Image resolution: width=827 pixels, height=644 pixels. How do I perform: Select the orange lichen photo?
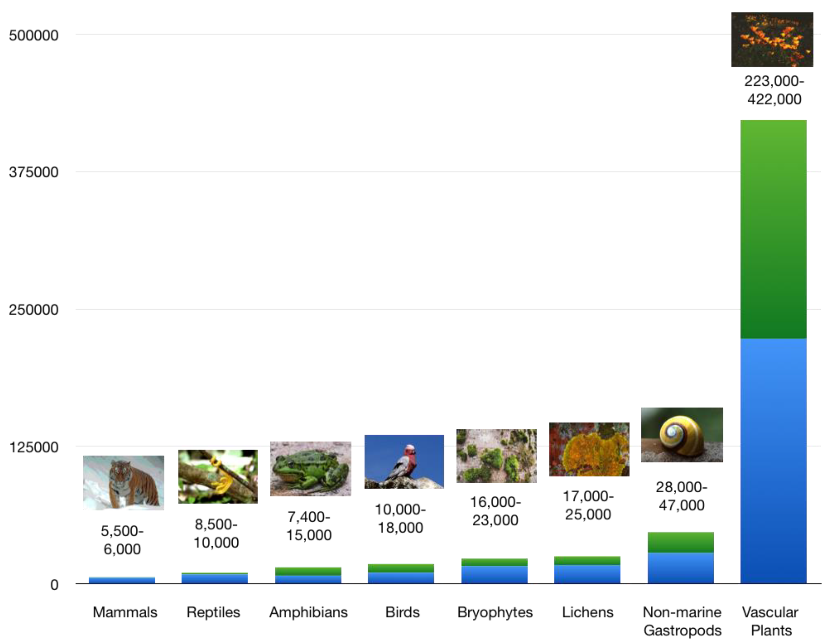tap(589, 449)
